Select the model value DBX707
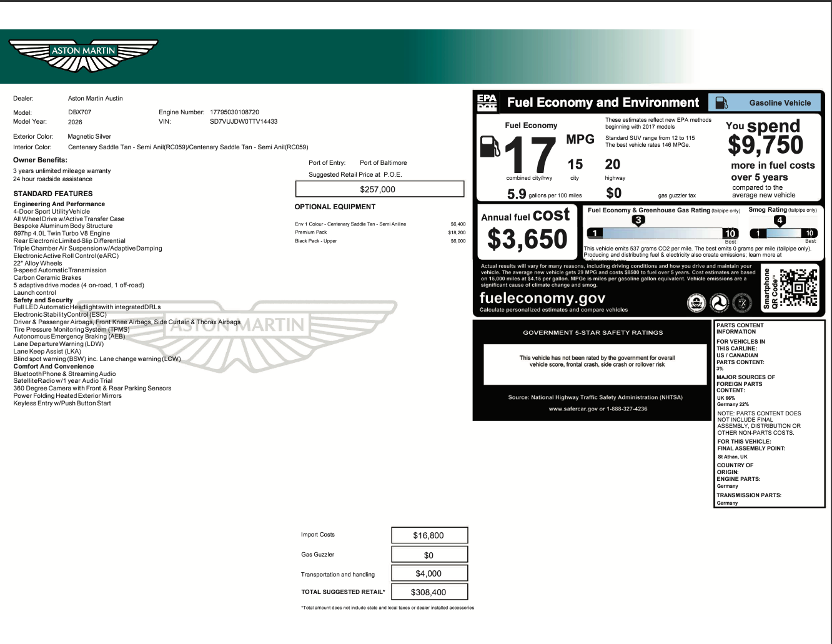Viewport: 832px width, 644px height. [80, 112]
